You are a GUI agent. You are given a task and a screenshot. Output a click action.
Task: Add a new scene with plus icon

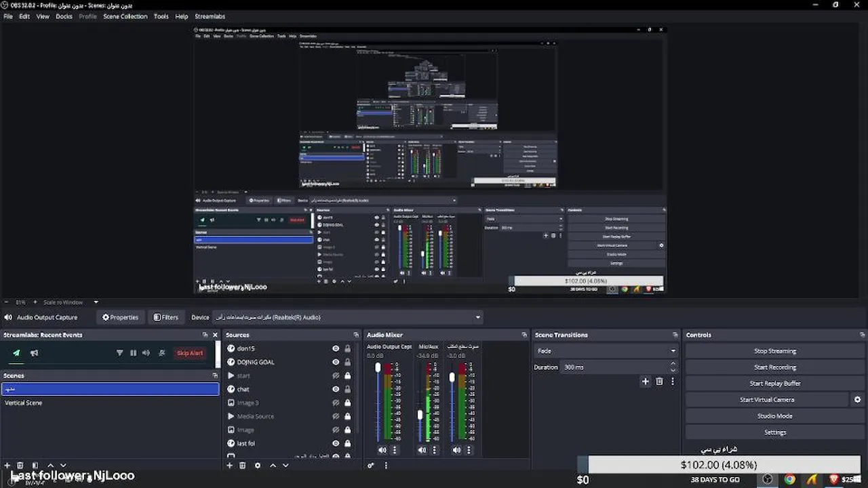[7, 466]
